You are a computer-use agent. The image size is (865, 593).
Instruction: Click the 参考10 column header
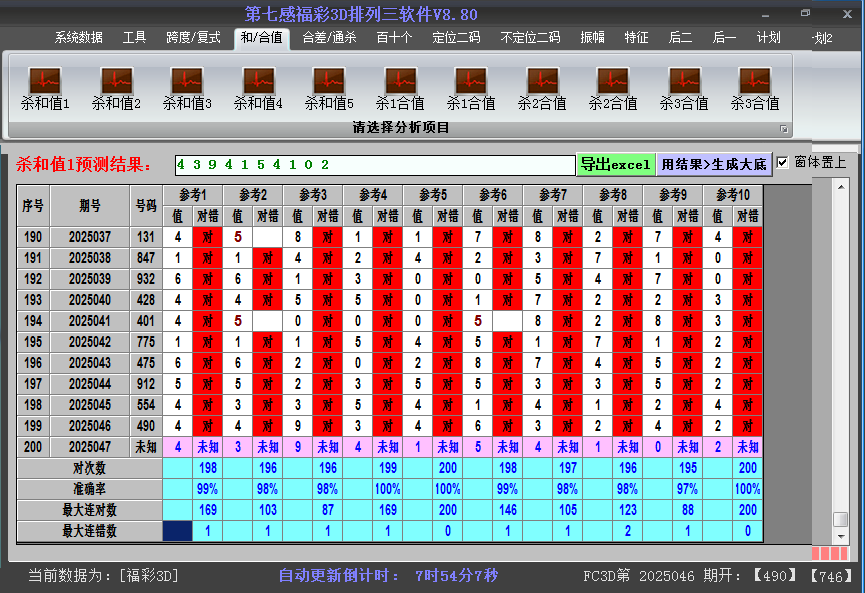tap(733, 195)
